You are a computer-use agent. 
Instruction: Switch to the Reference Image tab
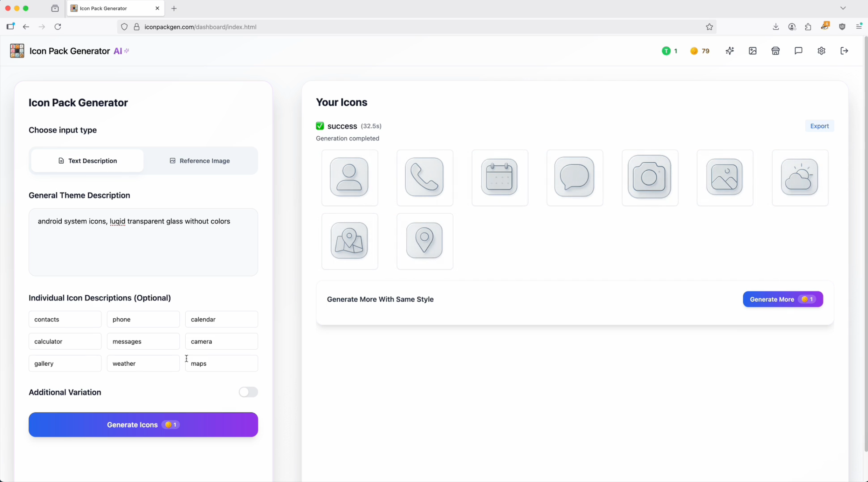pos(200,161)
